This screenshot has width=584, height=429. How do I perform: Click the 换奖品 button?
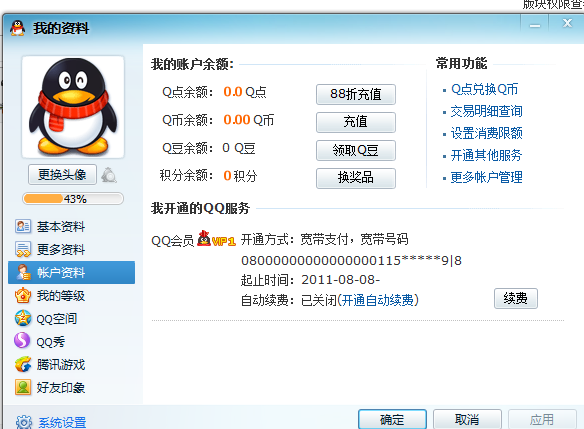[356, 178]
